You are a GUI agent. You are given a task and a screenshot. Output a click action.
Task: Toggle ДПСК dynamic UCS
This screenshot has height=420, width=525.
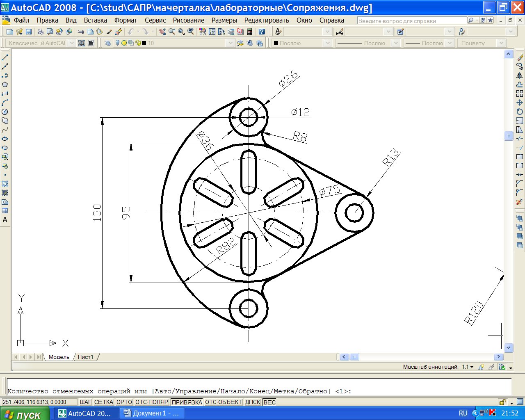pos(253,402)
